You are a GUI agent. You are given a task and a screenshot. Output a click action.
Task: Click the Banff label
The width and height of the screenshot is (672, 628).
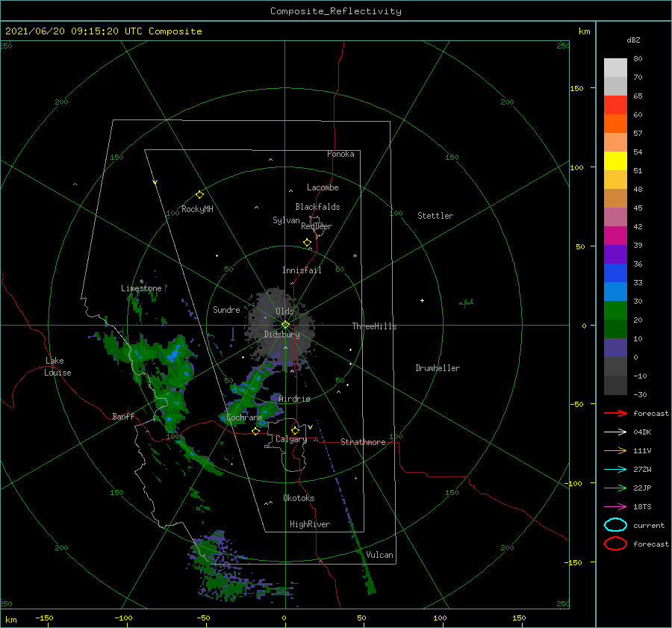(x=123, y=416)
